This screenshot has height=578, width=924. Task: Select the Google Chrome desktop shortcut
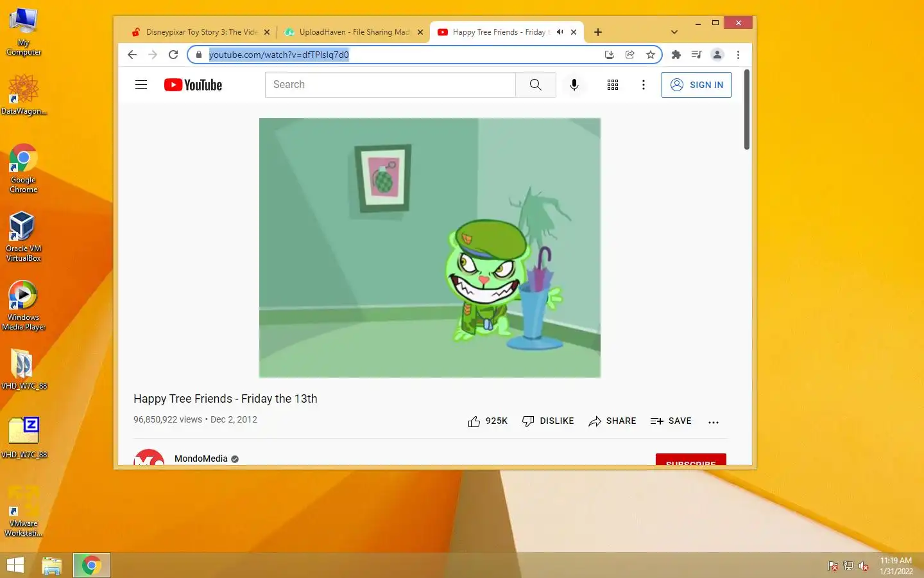pyautogui.click(x=24, y=168)
